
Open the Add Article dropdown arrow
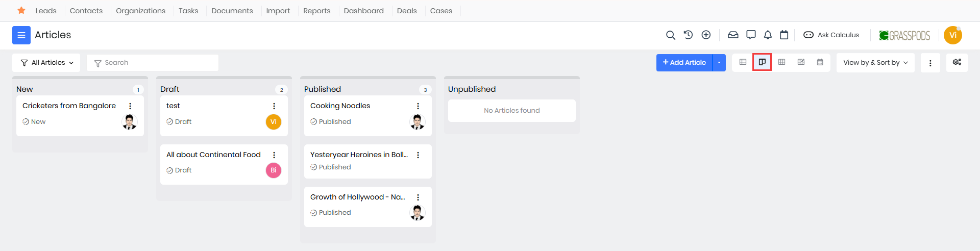click(719, 63)
